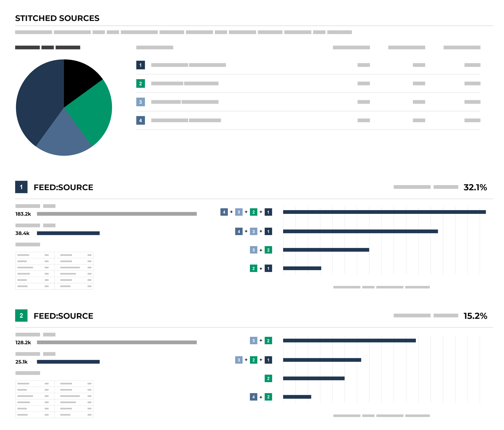The width and height of the screenshot is (504, 430).
Task: Click the 38.4k value label
Action: click(22, 233)
